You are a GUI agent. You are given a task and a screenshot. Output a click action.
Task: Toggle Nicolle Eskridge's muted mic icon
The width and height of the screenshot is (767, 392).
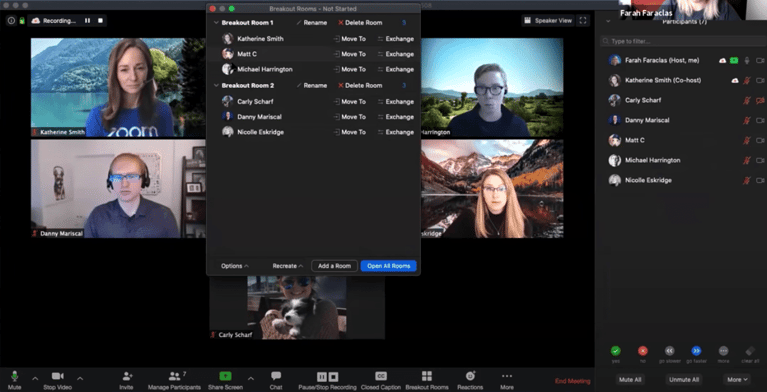click(746, 181)
